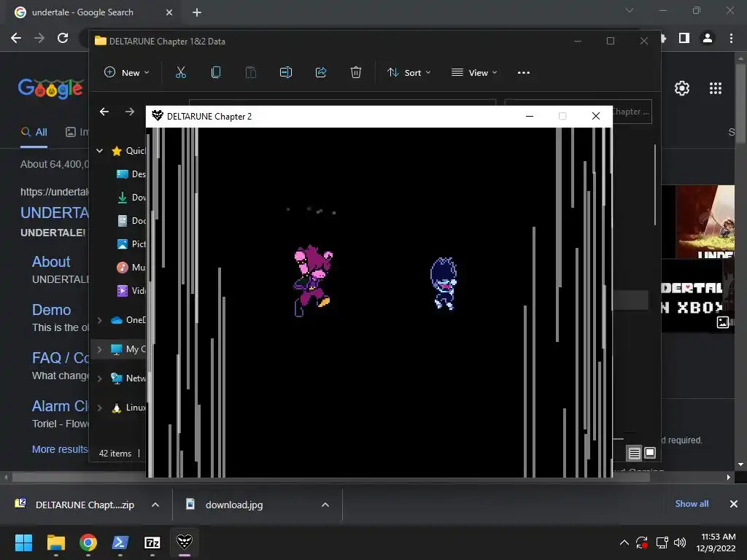Open the FAQ link in search results
This screenshot has height=560, width=747.
click(60, 357)
